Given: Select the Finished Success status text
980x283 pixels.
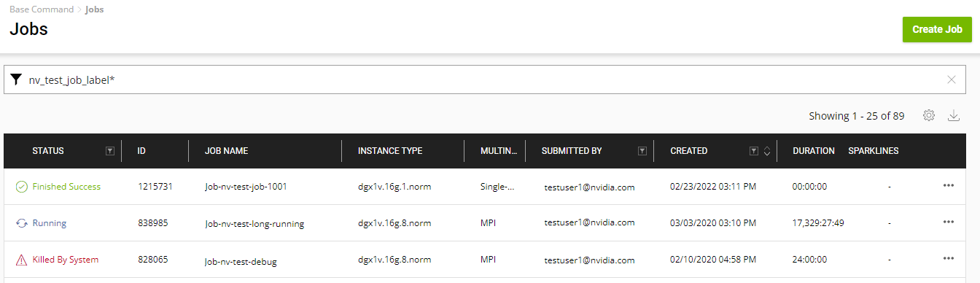Looking at the screenshot, I should (66, 187).
